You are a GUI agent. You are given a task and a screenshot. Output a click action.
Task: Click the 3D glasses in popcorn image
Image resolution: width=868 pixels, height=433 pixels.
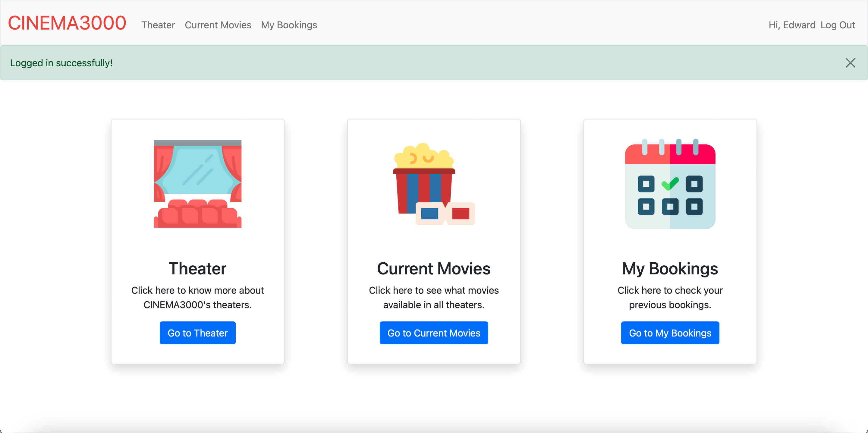[445, 213]
